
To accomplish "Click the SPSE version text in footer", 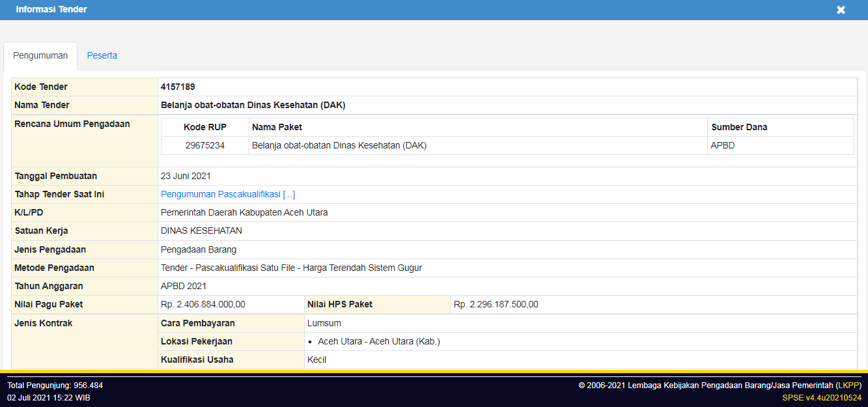I will pos(822,397).
